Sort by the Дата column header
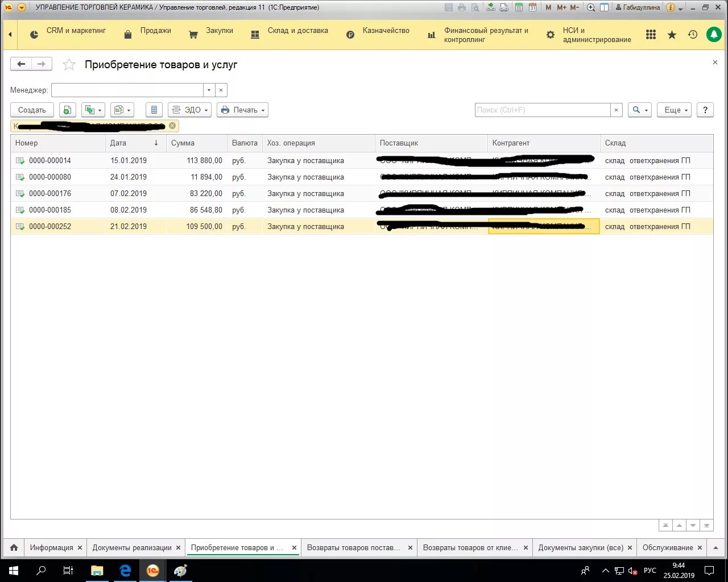This screenshot has width=728, height=582. (135, 143)
